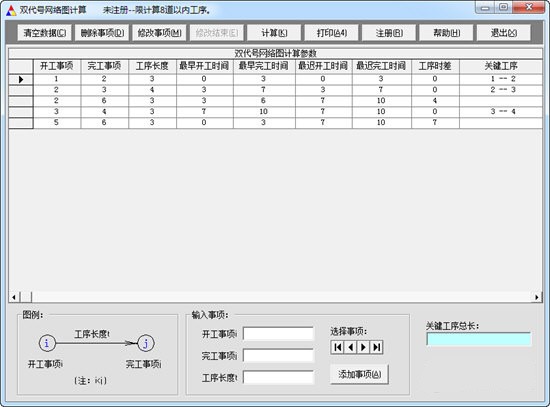Exit via the 退出(X) button
The height and width of the screenshot is (407, 550).
(504, 33)
